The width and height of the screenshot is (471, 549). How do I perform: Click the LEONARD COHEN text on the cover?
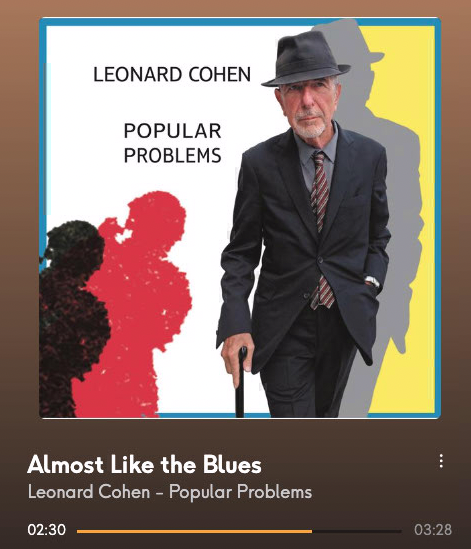[x=172, y=75]
